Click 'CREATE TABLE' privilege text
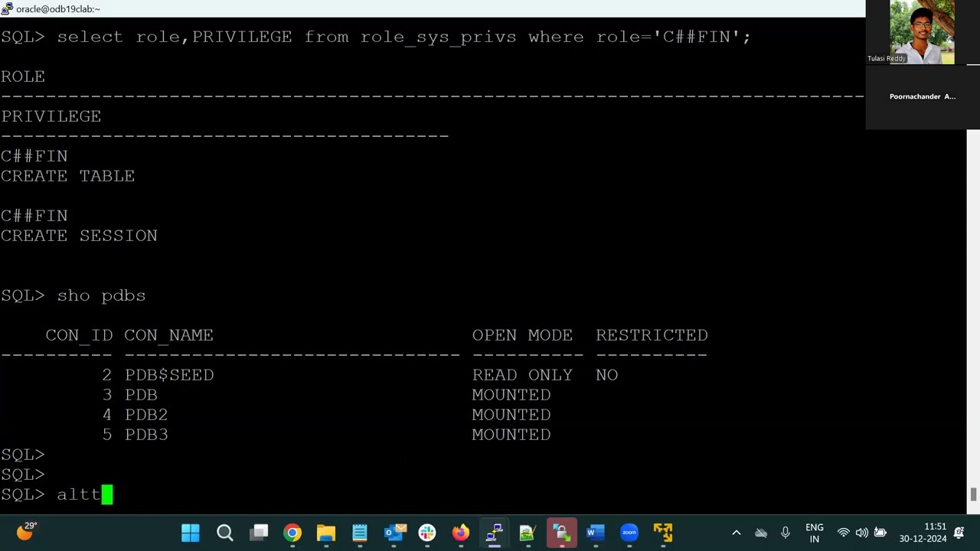This screenshot has height=551, width=980. pyautogui.click(x=67, y=176)
